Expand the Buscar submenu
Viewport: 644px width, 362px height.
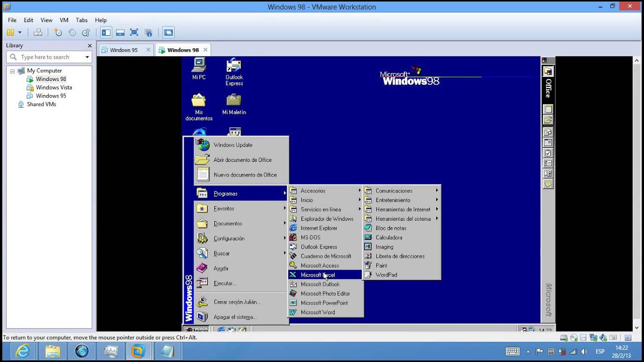(x=242, y=253)
